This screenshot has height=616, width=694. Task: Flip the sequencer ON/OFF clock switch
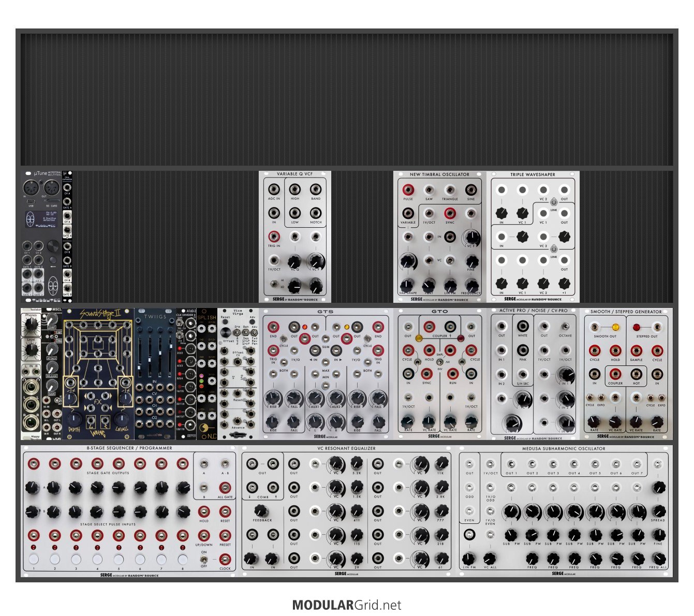pos(204,559)
